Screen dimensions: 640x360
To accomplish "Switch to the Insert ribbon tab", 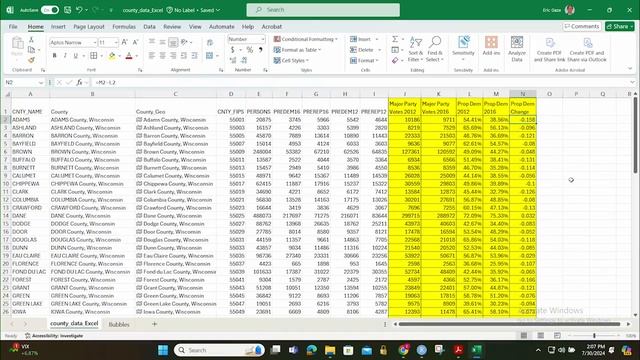I will click(58, 27).
